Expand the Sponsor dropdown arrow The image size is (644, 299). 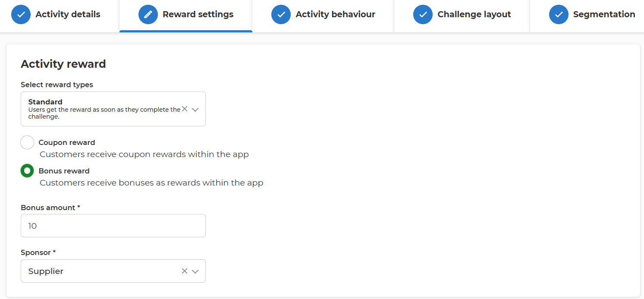(195, 271)
